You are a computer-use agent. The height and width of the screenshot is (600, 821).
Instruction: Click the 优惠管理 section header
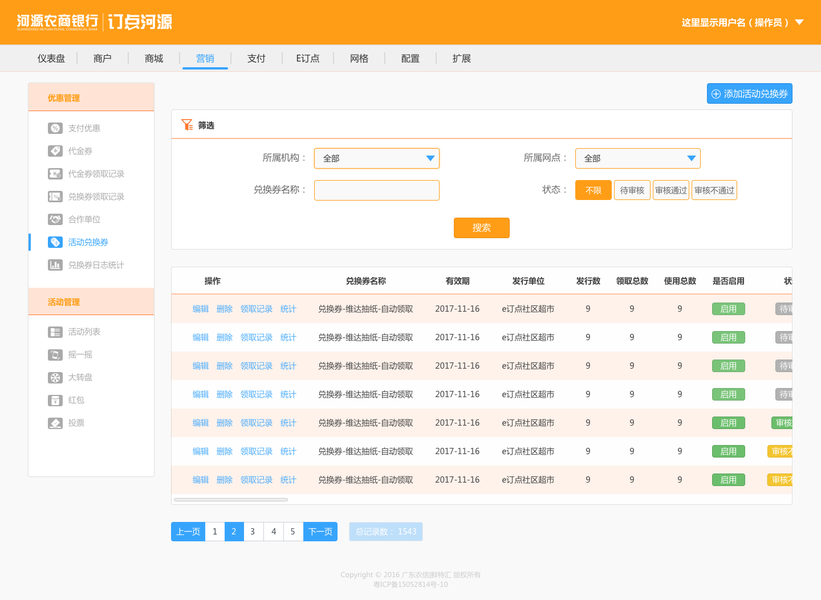pyautogui.click(x=91, y=97)
